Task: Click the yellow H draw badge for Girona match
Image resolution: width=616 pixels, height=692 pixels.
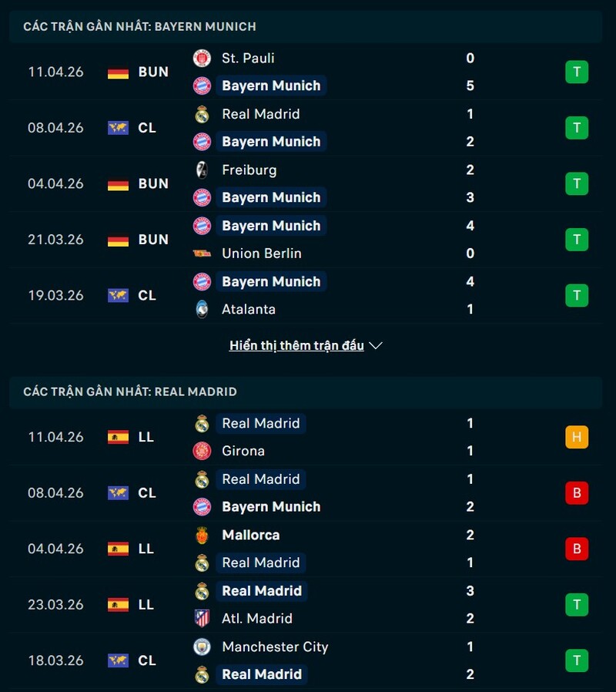Action: pyautogui.click(x=576, y=438)
